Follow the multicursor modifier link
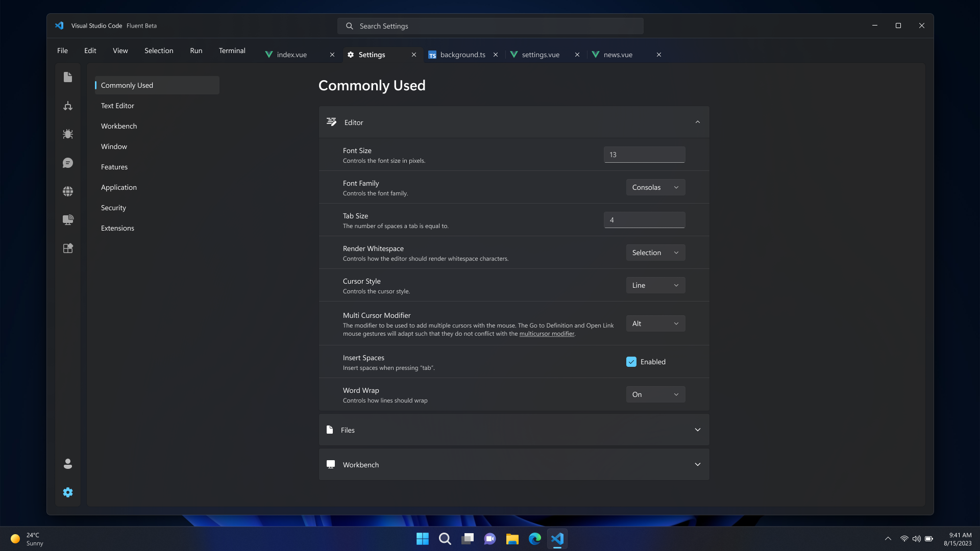This screenshot has height=551, width=980. click(547, 334)
